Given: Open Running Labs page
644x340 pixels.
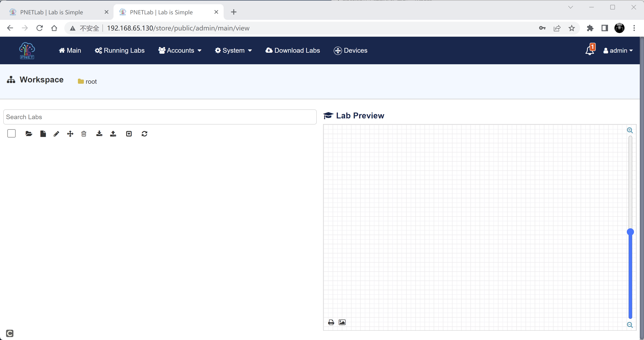Looking at the screenshot, I should click(120, 50).
